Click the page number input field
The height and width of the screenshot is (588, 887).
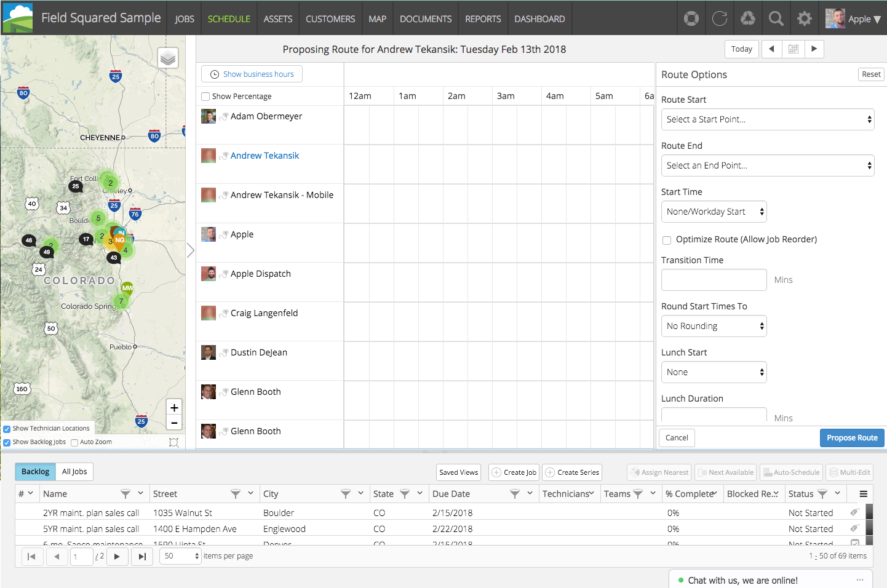click(x=81, y=557)
